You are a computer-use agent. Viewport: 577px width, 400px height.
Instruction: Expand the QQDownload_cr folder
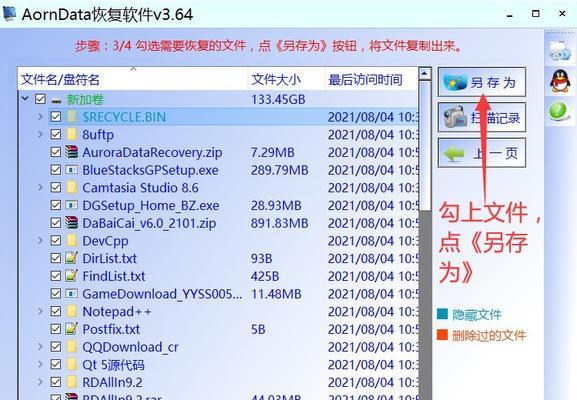coord(40,346)
